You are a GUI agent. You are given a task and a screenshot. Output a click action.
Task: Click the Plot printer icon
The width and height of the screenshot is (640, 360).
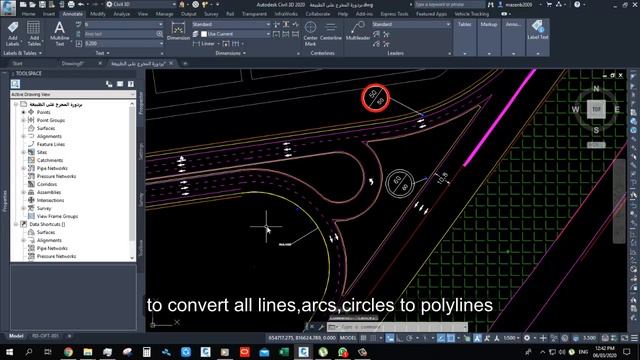coord(71,4)
